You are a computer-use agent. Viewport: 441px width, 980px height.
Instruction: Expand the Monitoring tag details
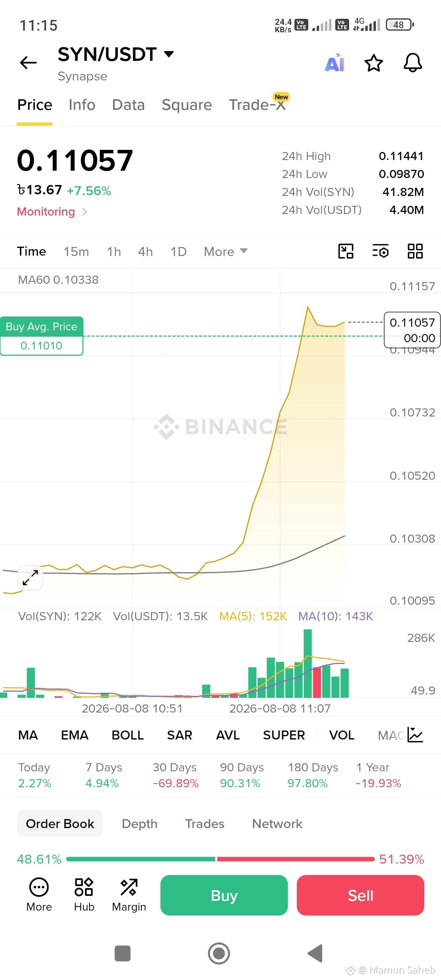(52, 212)
